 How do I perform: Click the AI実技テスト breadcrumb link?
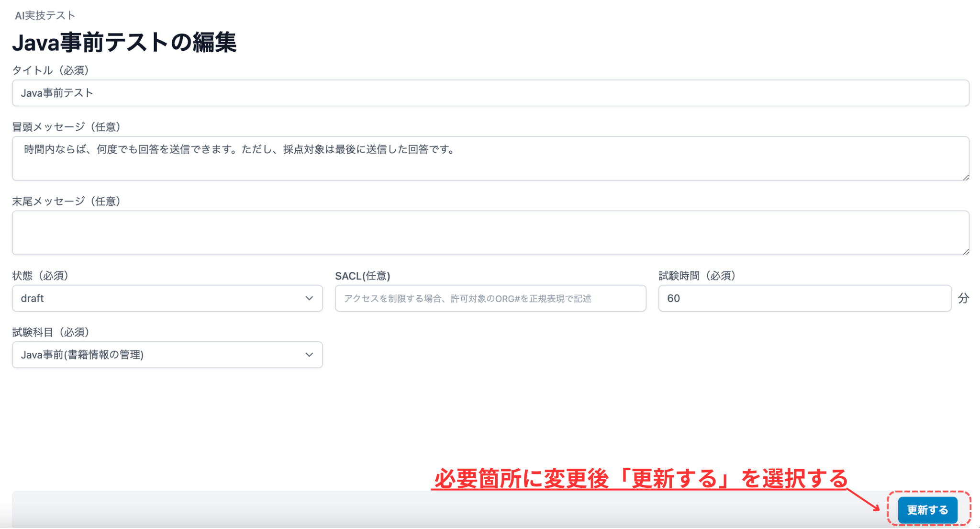pos(45,15)
